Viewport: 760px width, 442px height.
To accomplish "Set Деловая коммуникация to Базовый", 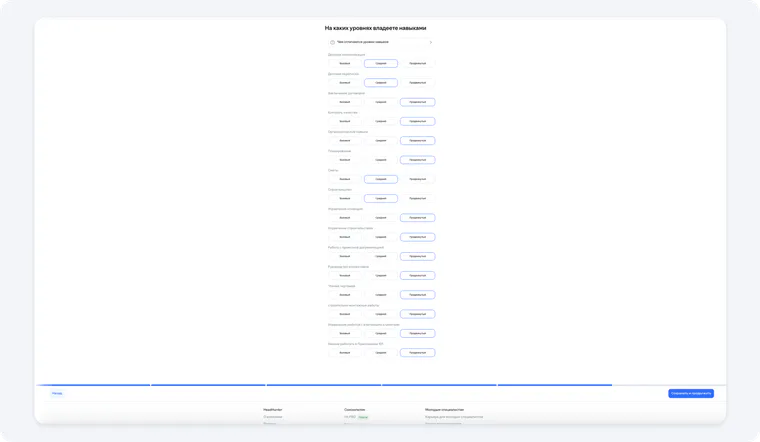I will (x=345, y=63).
